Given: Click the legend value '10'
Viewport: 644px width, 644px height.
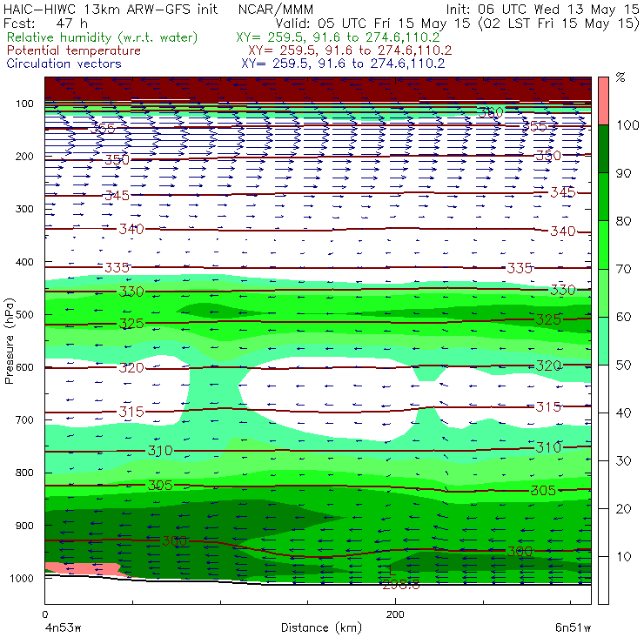Looking at the screenshot, I should click(623, 557).
